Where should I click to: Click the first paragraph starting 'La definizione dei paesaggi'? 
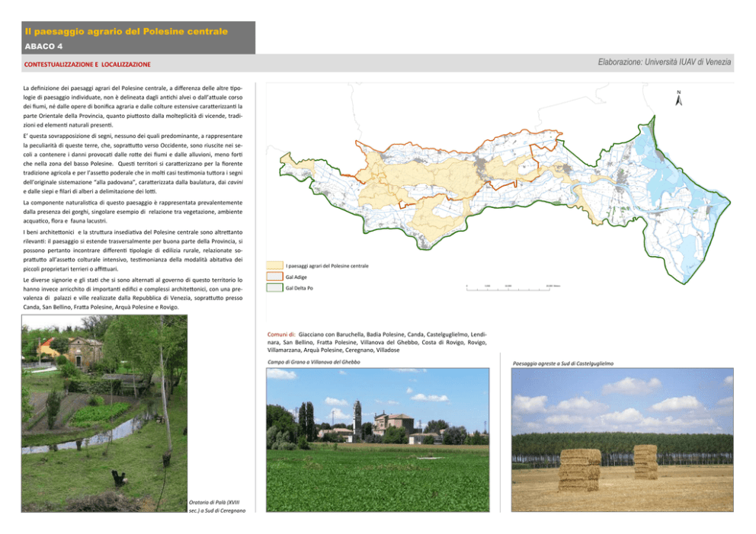[x=133, y=107]
